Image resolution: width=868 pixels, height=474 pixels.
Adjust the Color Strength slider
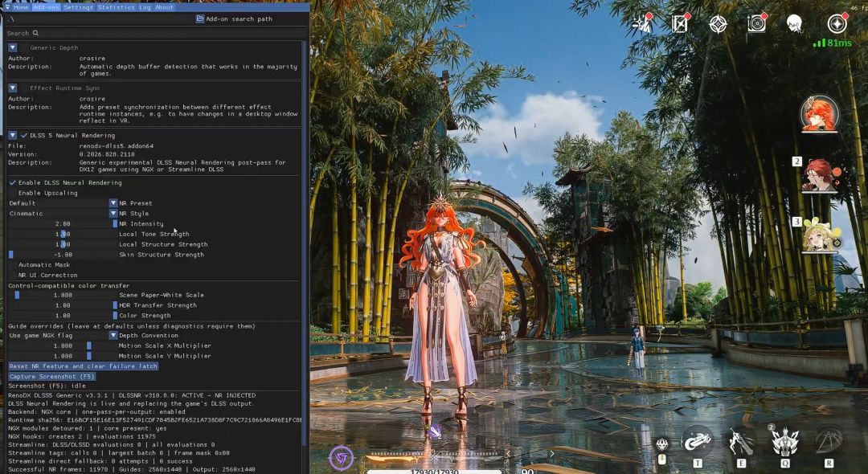point(63,316)
